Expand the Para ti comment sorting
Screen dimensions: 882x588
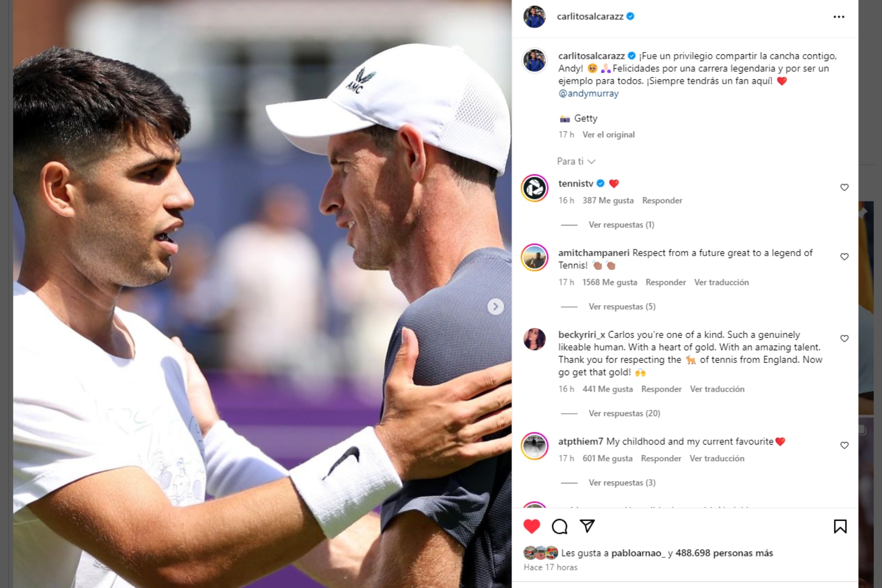(x=576, y=161)
